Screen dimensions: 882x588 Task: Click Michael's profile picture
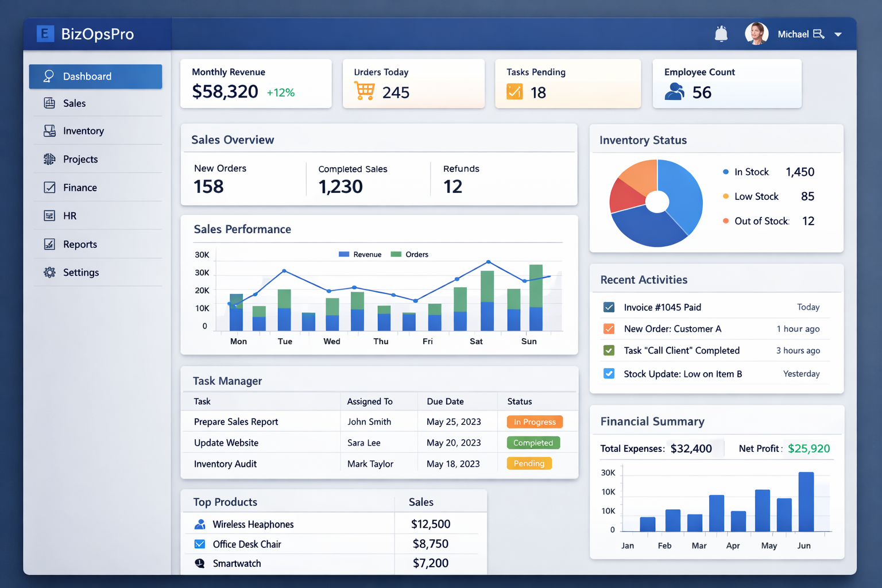click(756, 33)
